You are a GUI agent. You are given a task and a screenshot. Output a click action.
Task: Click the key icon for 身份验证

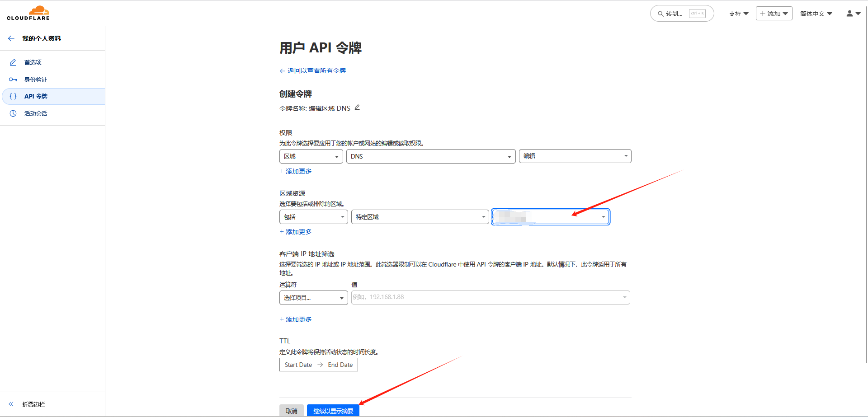tap(13, 80)
